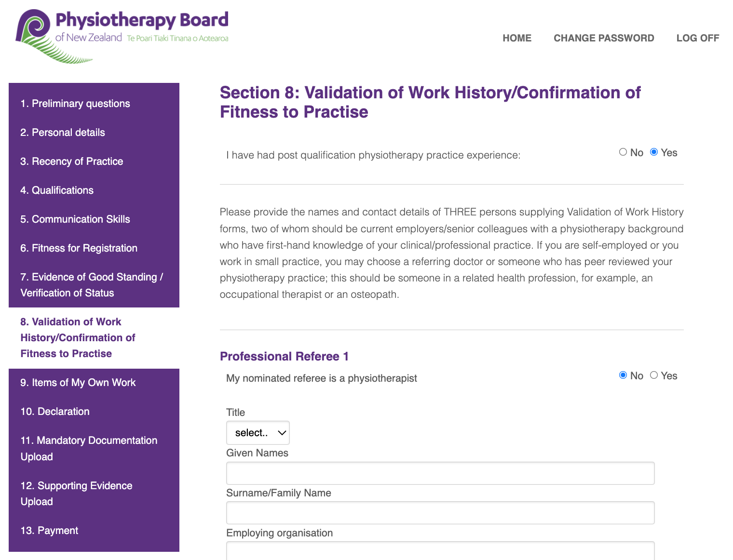Choose No for referee is physiotherapist
The image size is (733, 560).
click(x=623, y=375)
